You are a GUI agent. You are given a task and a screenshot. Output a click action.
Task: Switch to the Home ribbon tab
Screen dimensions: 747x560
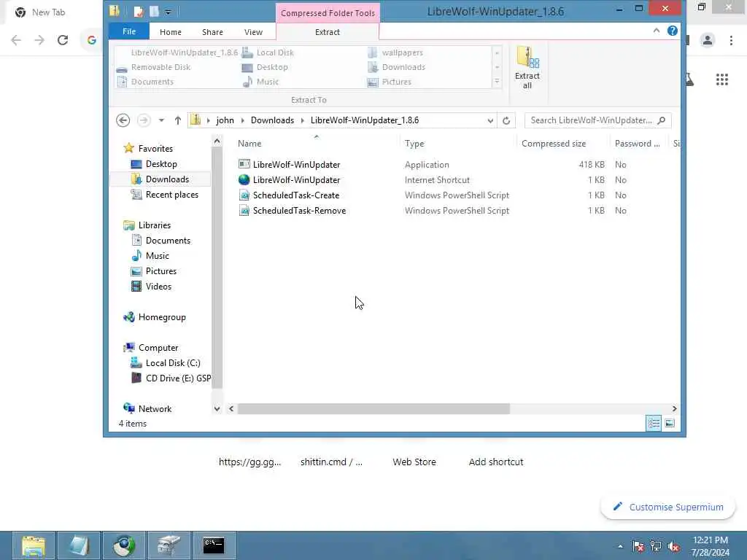pyautogui.click(x=171, y=32)
